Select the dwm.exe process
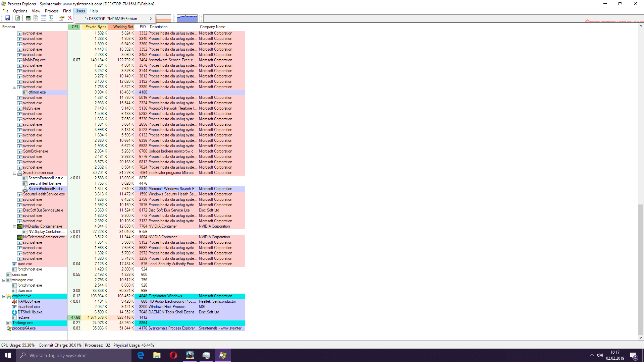This screenshot has width=644, height=362. point(24,291)
